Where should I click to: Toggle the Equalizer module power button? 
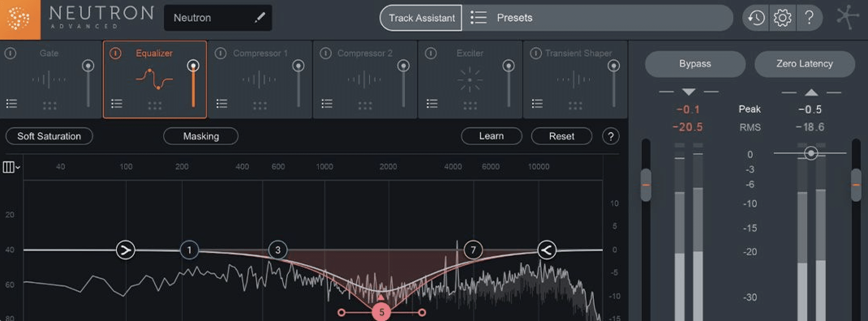tap(116, 53)
